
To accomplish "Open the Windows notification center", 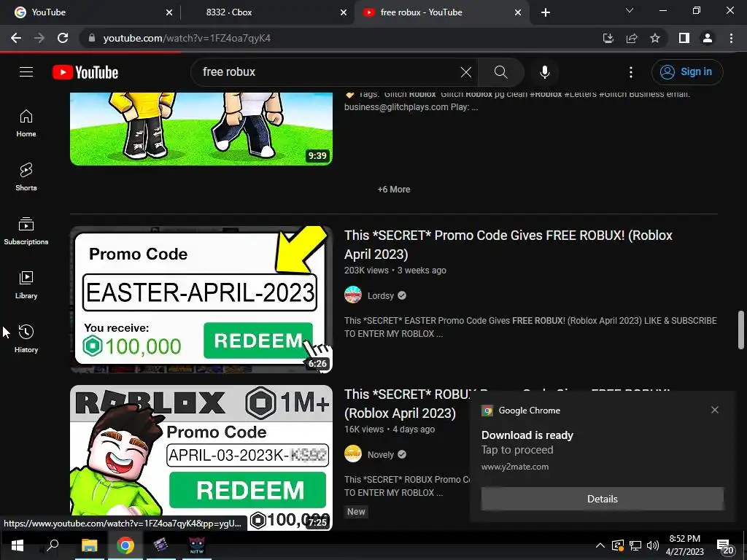I will point(725,547).
